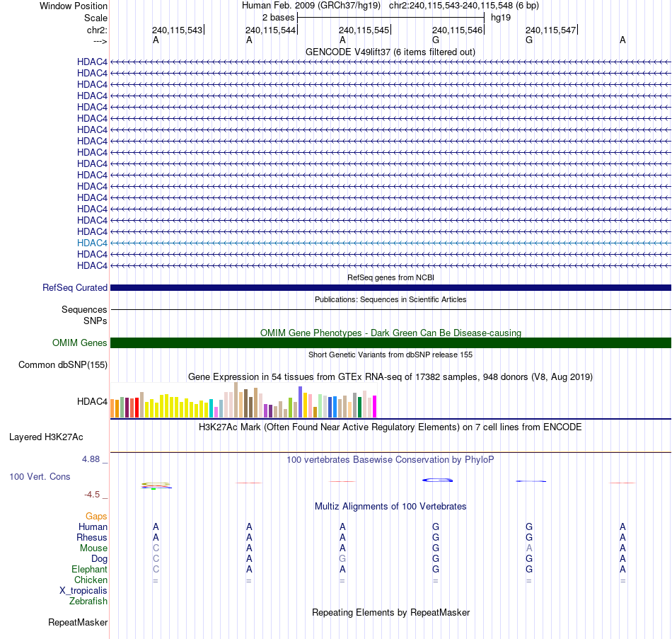Image resolution: width=672 pixels, height=639 pixels.
Task: Open 100 vertebrates Basewise Conservation by PhyloP title
Action: (x=390, y=460)
